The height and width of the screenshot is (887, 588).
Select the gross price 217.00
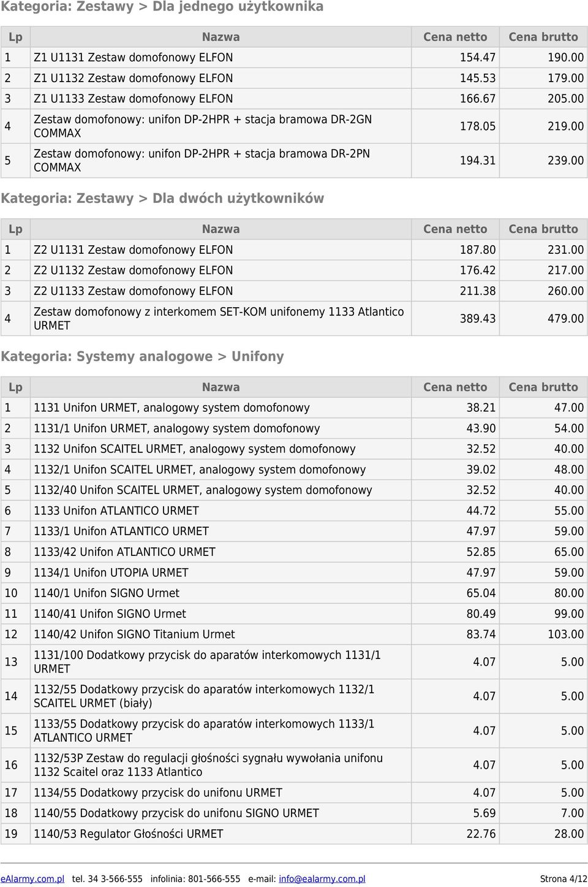[x=565, y=270]
